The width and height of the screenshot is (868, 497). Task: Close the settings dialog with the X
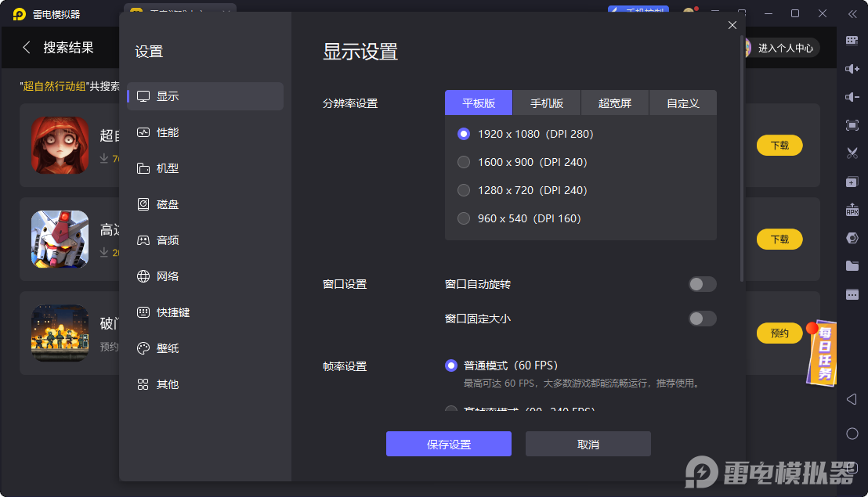tap(732, 25)
